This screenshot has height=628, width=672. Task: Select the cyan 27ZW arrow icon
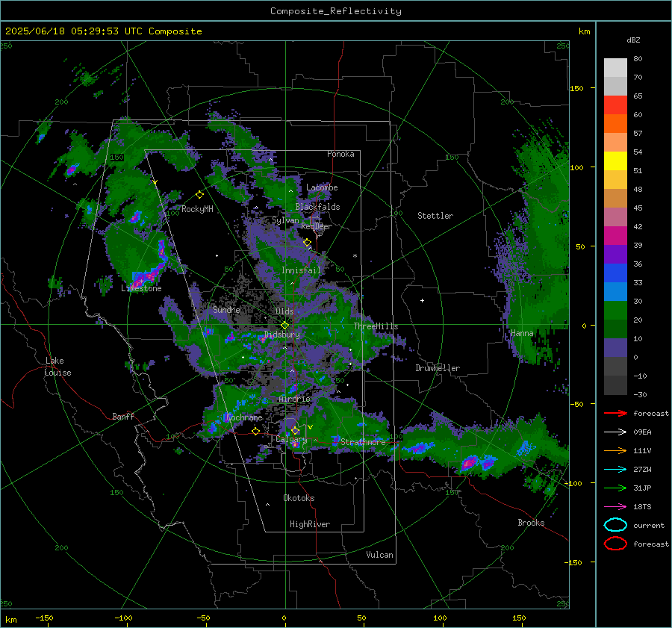tap(615, 469)
